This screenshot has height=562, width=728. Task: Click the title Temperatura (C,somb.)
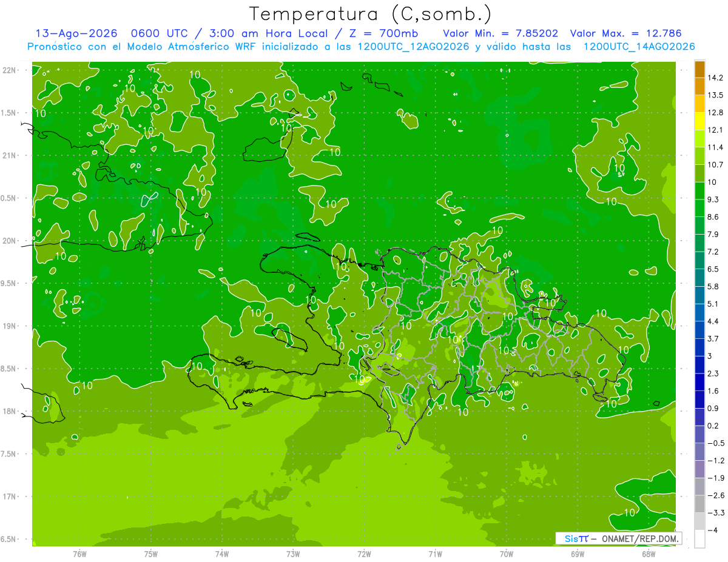point(371,14)
